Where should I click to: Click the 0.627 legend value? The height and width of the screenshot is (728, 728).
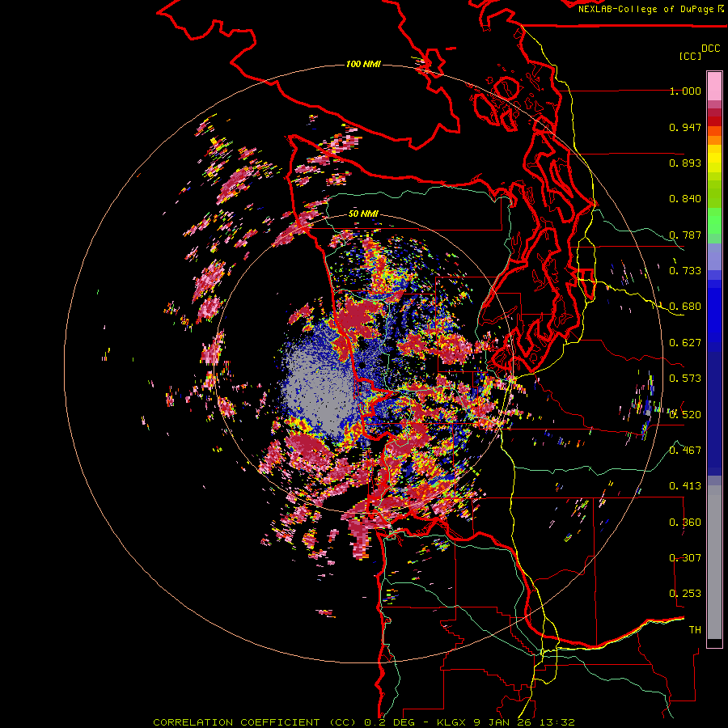coord(685,343)
